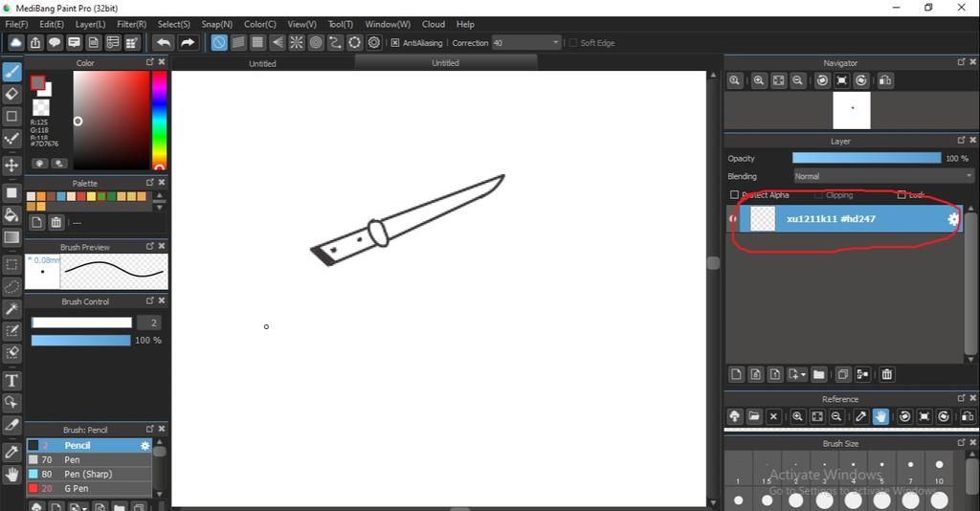The image size is (980, 511).
Task: Pick the Eyedropper tool in the left toolbar
Action: [x=11, y=452]
